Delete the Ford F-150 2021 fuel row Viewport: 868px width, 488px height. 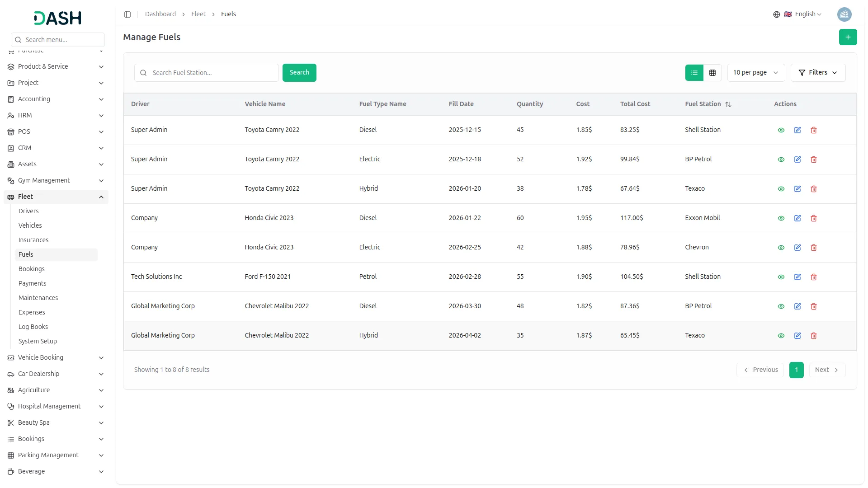(814, 277)
